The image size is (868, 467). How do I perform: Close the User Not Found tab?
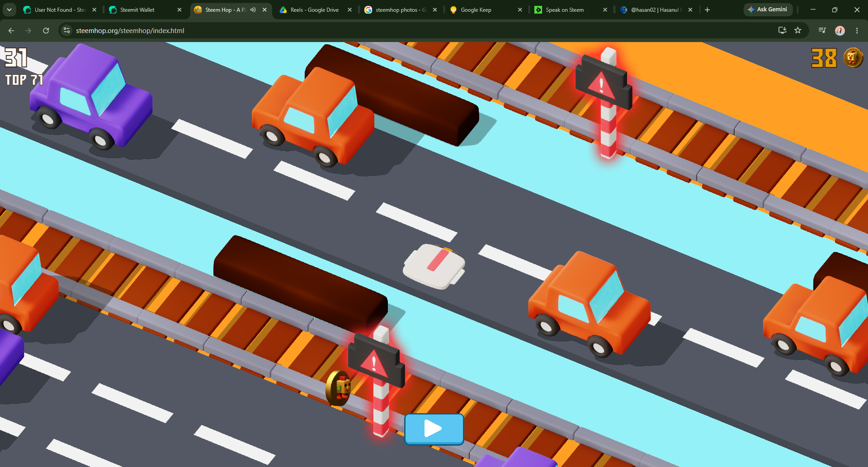(94, 10)
